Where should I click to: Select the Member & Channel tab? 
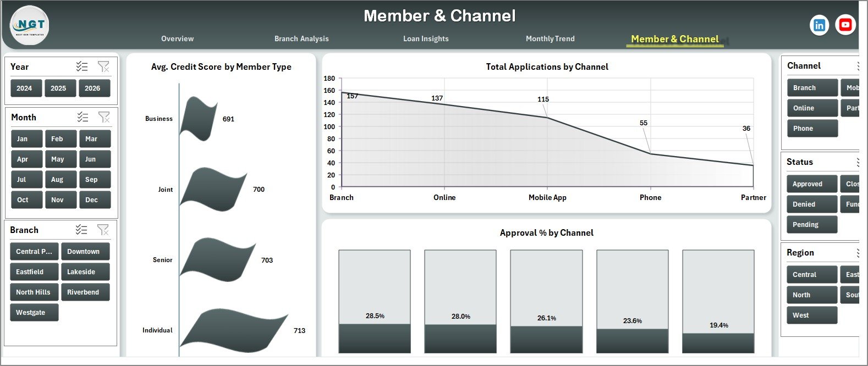click(x=675, y=39)
